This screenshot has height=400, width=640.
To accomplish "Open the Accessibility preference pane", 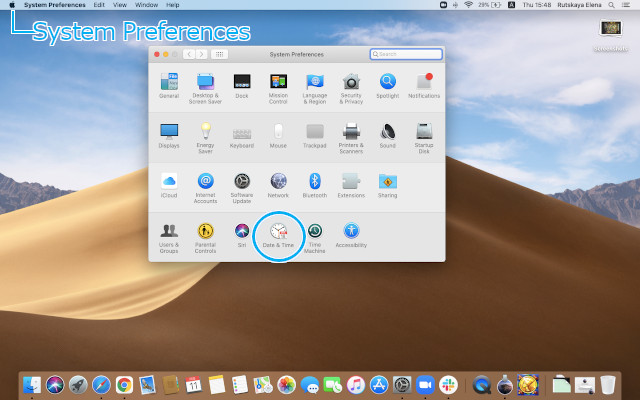I will click(351, 235).
